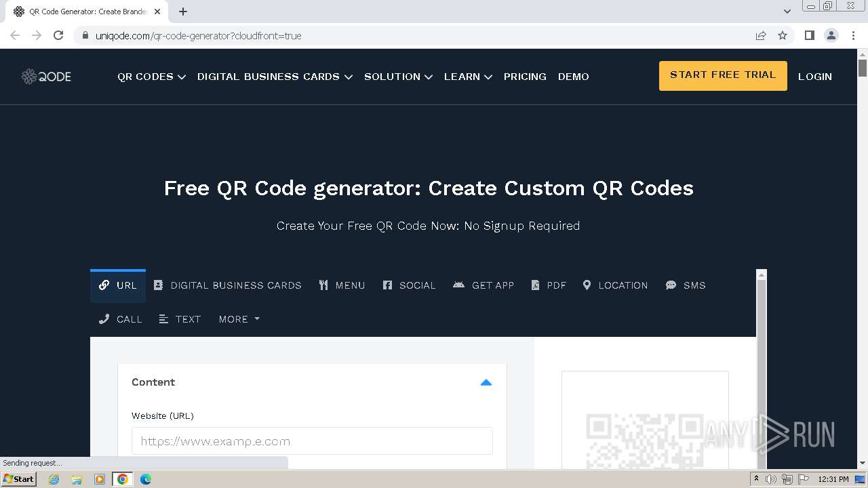
Task: Open Action Center flag icon
Action: 804,479
